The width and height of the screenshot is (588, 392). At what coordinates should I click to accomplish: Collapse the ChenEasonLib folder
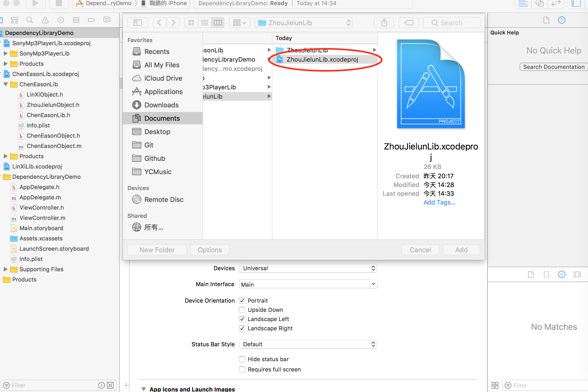coord(6,84)
